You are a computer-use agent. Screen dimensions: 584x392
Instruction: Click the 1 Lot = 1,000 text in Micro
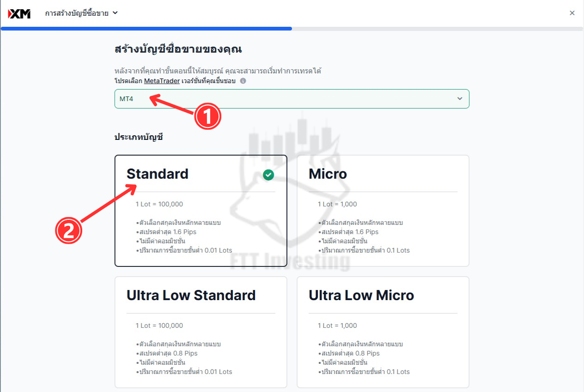337,204
